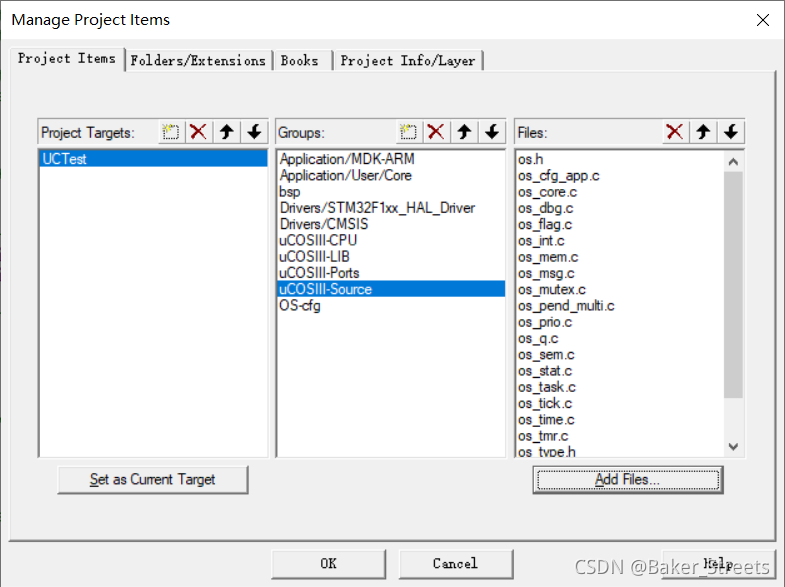Viewport: 785px width, 587px height.
Task: Close the Manage Project Items dialog
Action: pyautogui.click(x=763, y=20)
